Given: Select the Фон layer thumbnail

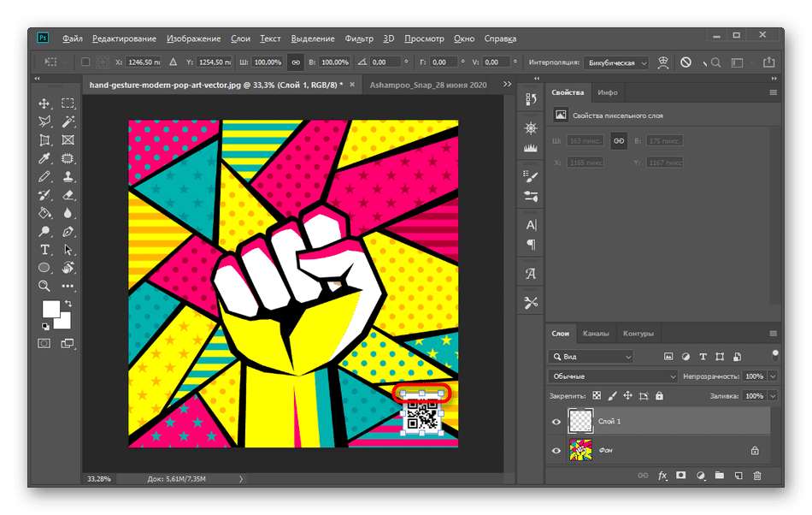Looking at the screenshot, I should point(580,450).
